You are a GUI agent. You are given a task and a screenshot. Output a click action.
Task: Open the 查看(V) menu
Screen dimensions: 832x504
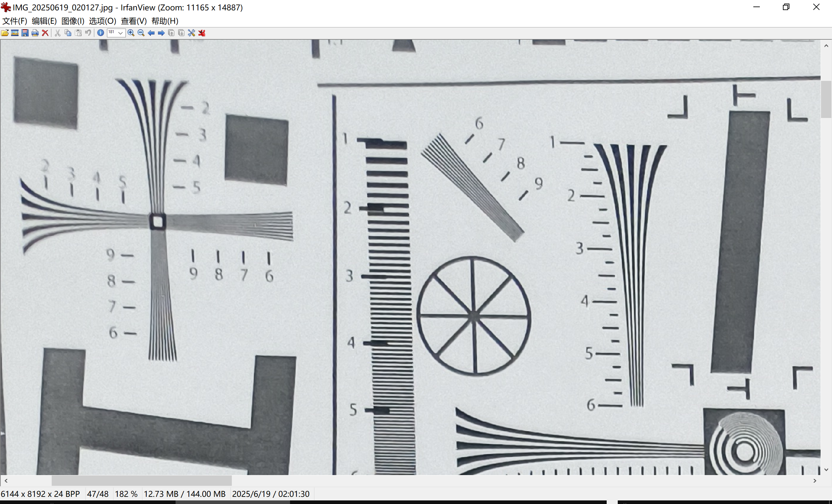[134, 21]
